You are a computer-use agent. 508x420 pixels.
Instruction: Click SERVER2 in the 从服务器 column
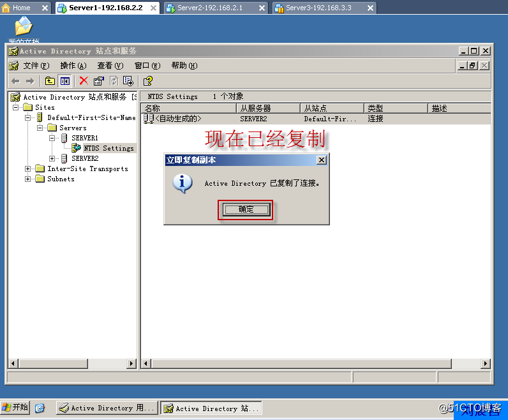pos(253,119)
